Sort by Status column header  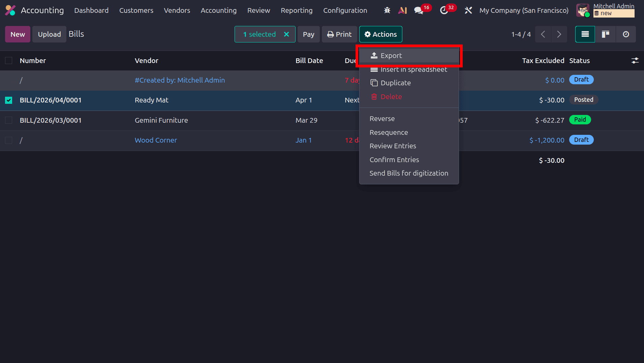point(579,61)
